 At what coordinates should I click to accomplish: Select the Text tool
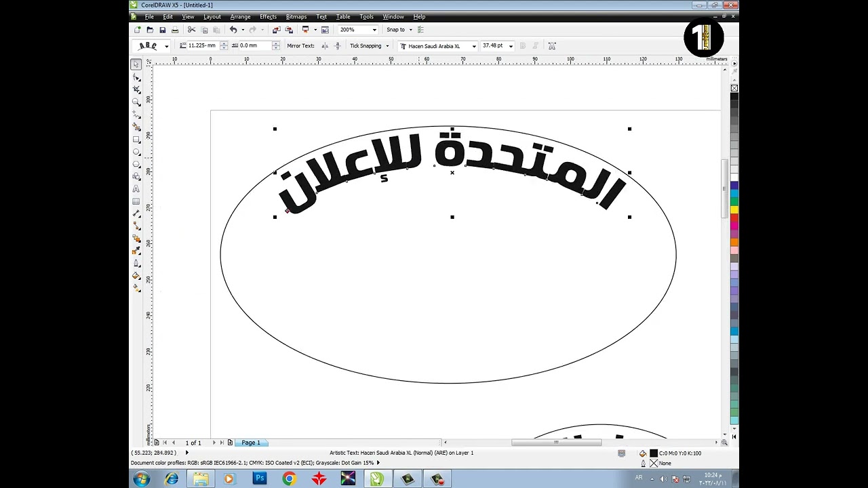click(x=136, y=189)
